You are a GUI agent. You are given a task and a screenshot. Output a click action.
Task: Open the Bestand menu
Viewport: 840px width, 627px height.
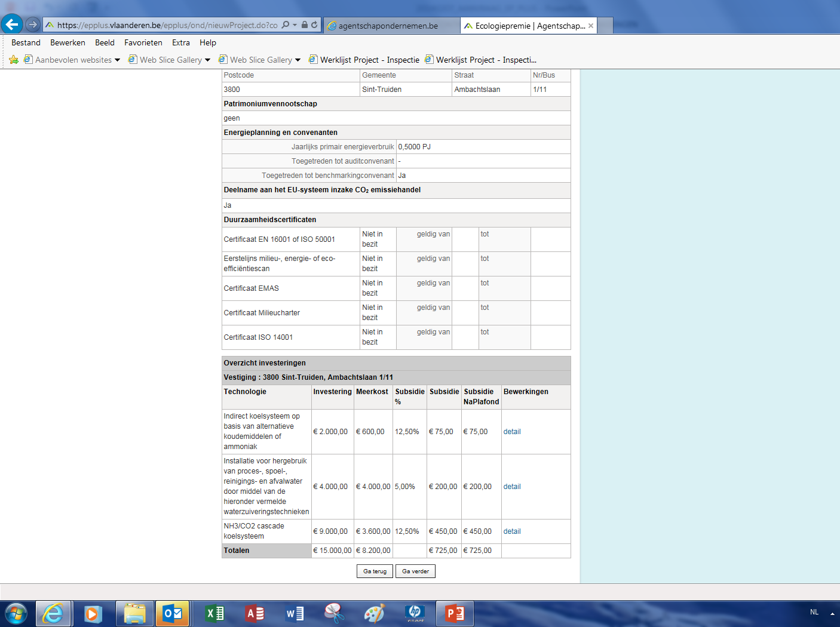point(26,42)
